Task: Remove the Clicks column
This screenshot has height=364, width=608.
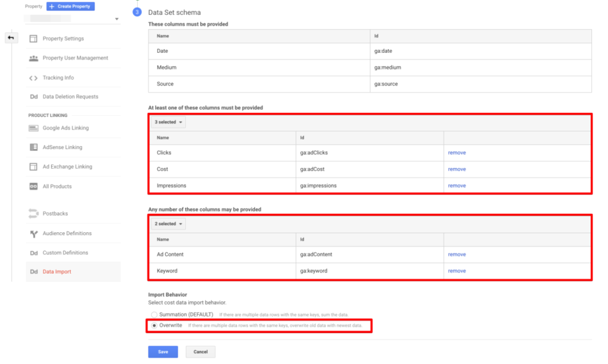Action: [457, 153]
